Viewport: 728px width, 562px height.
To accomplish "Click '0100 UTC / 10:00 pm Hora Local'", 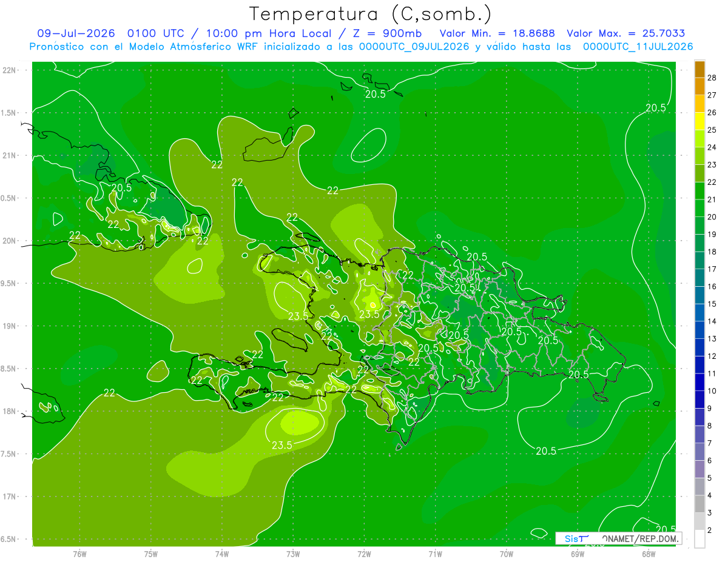I will pyautogui.click(x=229, y=33).
